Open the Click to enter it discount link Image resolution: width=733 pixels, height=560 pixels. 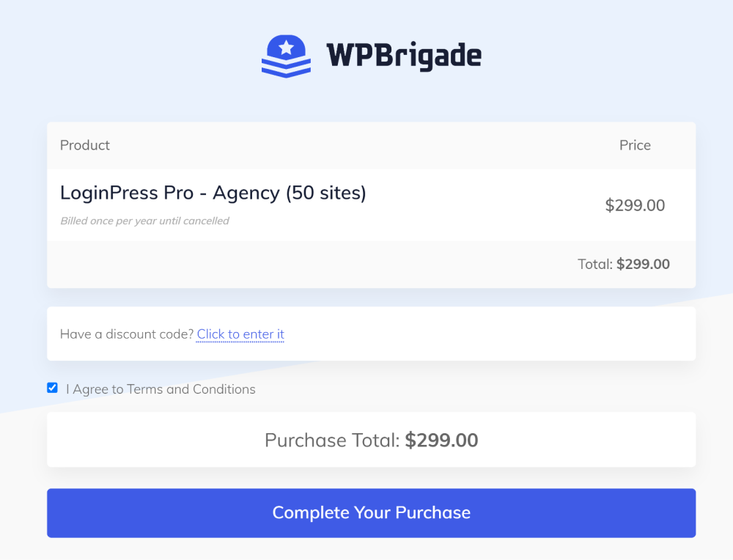[240, 334]
